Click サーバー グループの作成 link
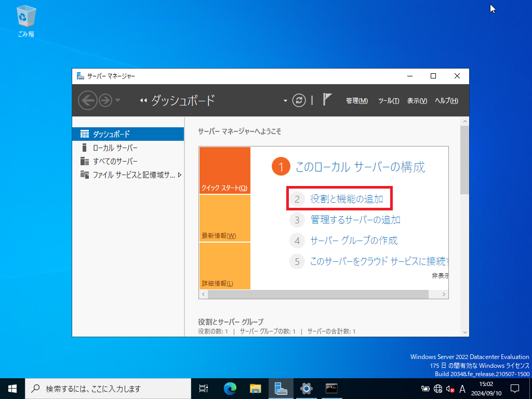Screen dimensions: 532x399 [x=354, y=241]
